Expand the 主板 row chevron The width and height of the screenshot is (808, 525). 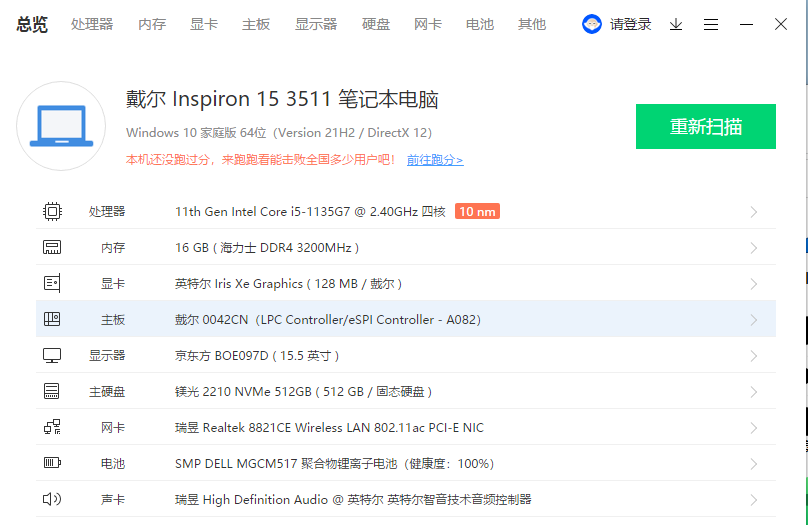pos(754,320)
